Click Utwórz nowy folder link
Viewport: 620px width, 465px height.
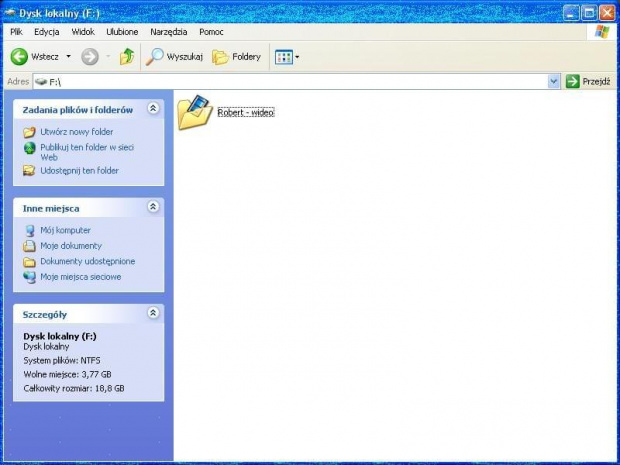pyautogui.click(x=76, y=132)
